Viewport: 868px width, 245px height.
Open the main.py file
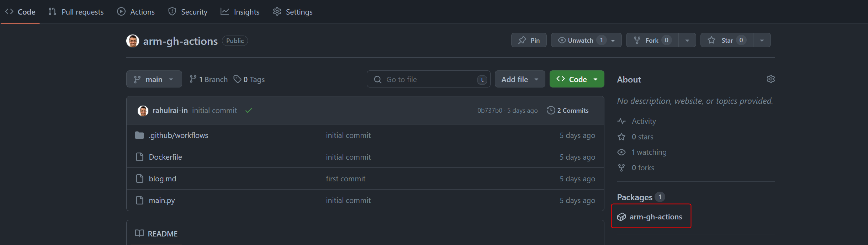162,201
